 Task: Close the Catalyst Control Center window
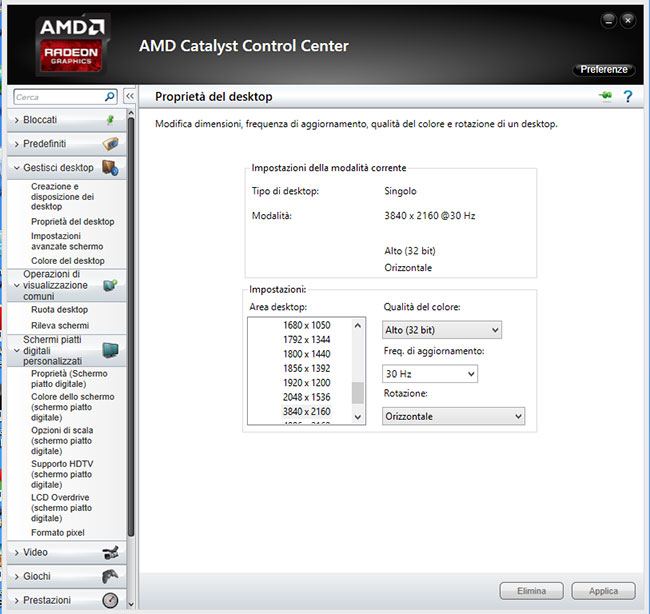[x=628, y=20]
